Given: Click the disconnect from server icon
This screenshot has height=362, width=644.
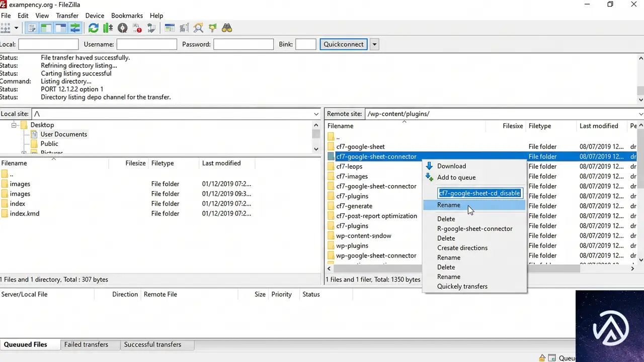Looking at the screenshot, I should 137,28.
